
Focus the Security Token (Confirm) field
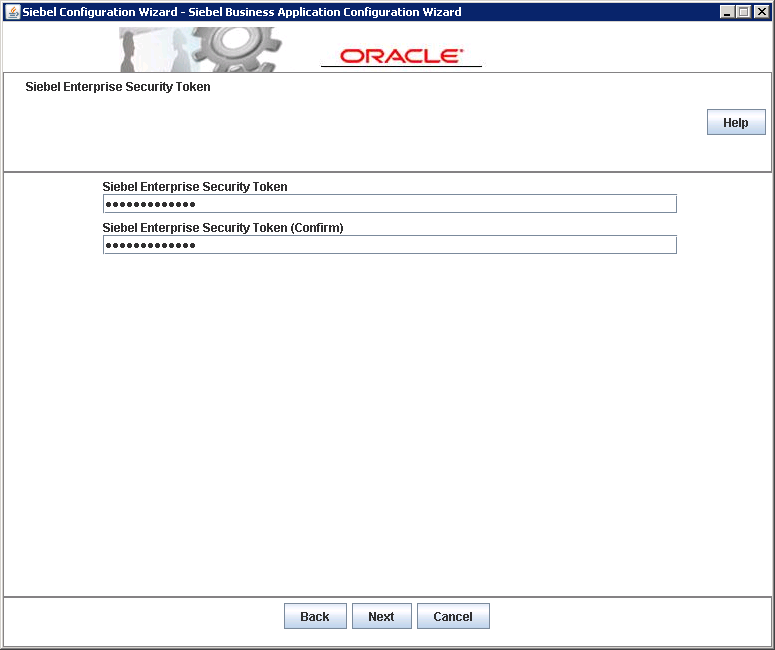point(389,245)
